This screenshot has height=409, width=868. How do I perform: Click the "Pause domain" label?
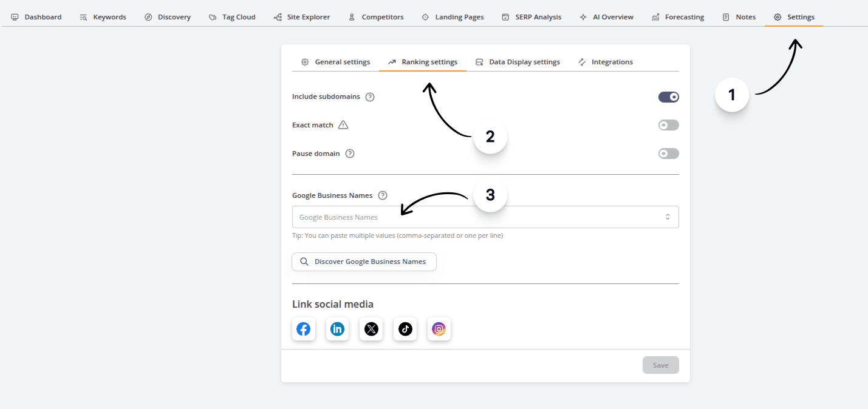coord(316,154)
